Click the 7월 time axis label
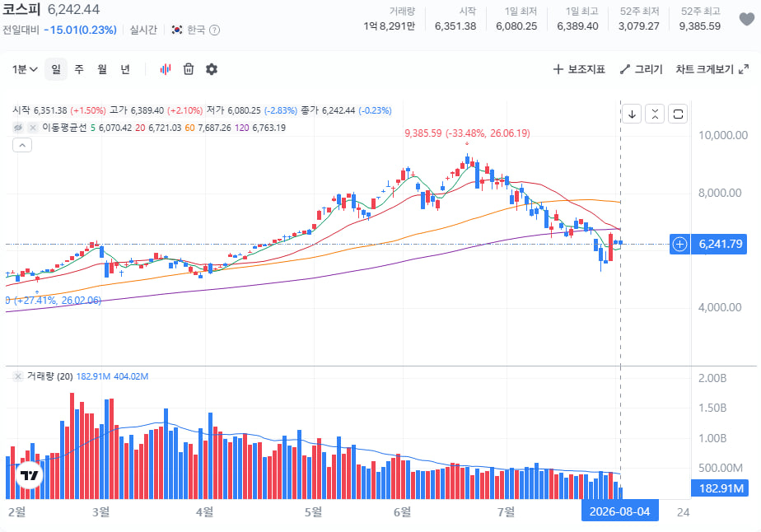Image resolution: width=761 pixels, height=532 pixels. pyautogui.click(x=507, y=511)
